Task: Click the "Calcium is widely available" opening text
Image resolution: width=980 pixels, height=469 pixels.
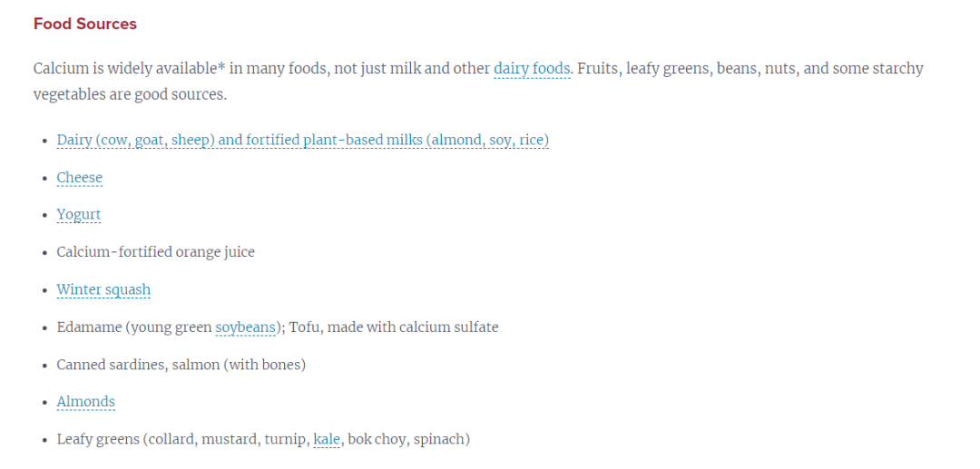Action: [125, 69]
